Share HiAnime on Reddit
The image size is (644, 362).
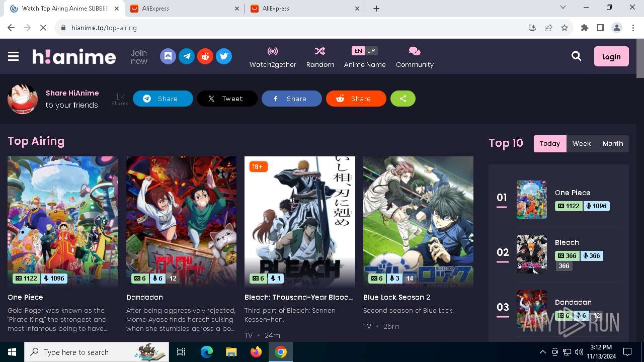coord(356,99)
